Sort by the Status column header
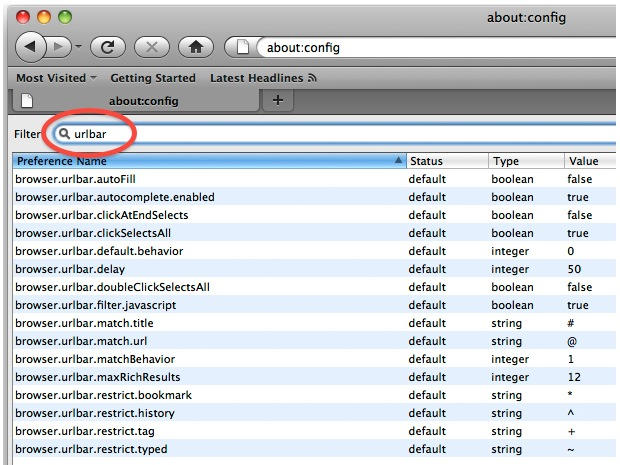The width and height of the screenshot is (620, 465). tap(446, 161)
